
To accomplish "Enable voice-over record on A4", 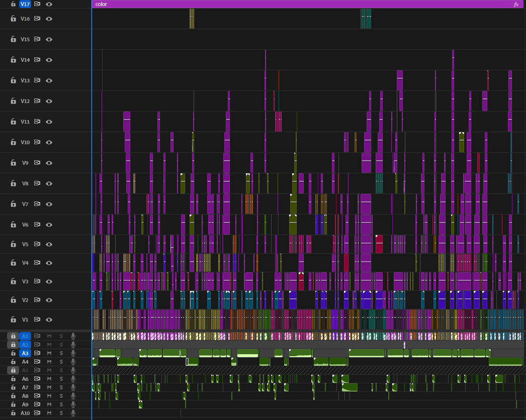I will [x=73, y=362].
